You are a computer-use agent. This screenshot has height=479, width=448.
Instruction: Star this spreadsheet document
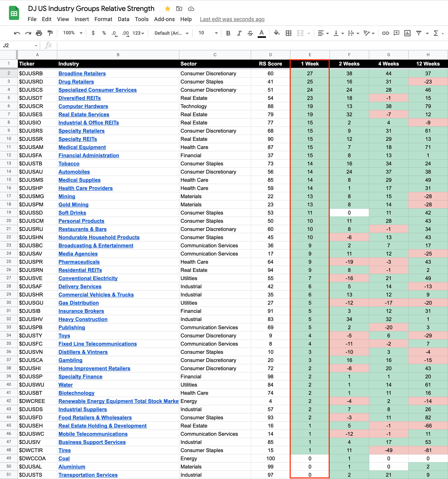point(168,9)
